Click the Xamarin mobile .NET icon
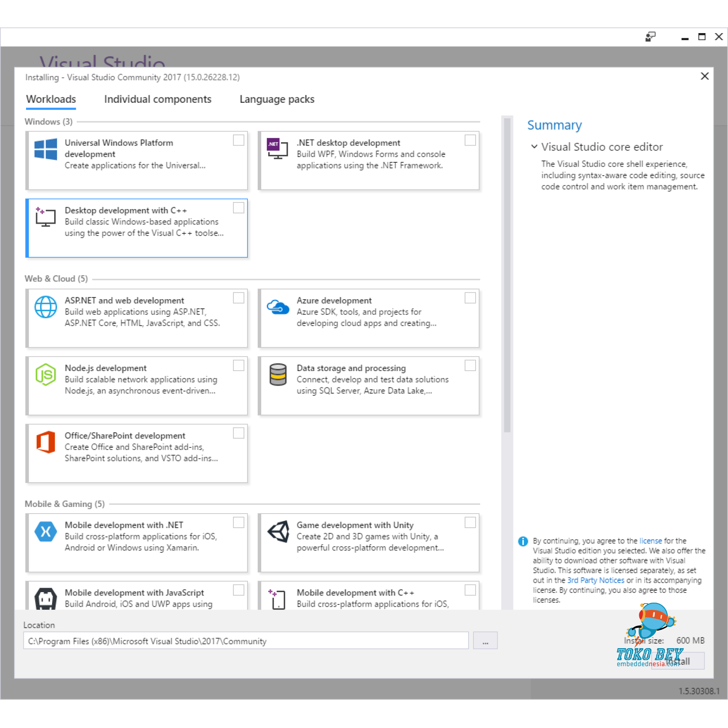Image resolution: width=728 pixels, height=728 pixels. click(x=45, y=532)
